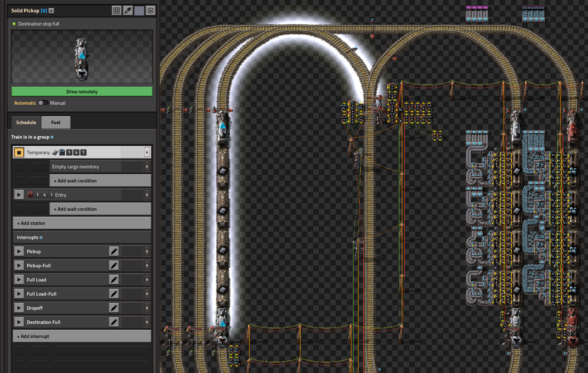
Task: Add a wait condition below Empty cargo inventory
Action: point(100,181)
